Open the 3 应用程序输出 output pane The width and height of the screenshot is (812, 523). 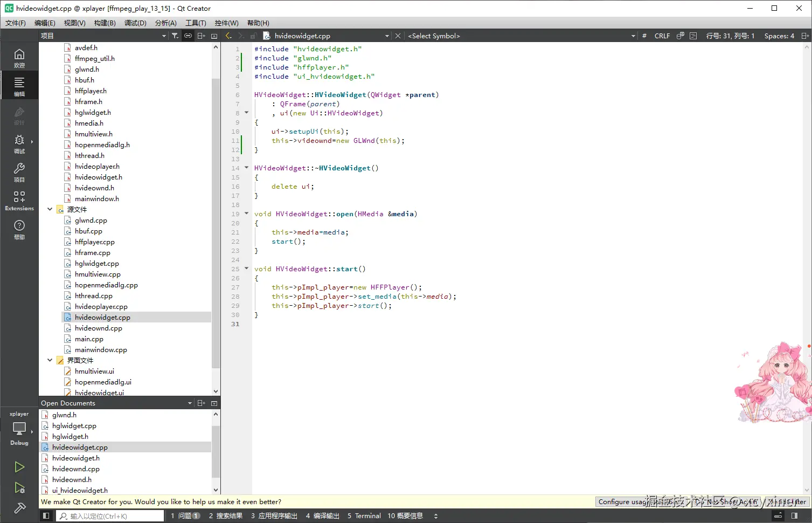coord(274,516)
